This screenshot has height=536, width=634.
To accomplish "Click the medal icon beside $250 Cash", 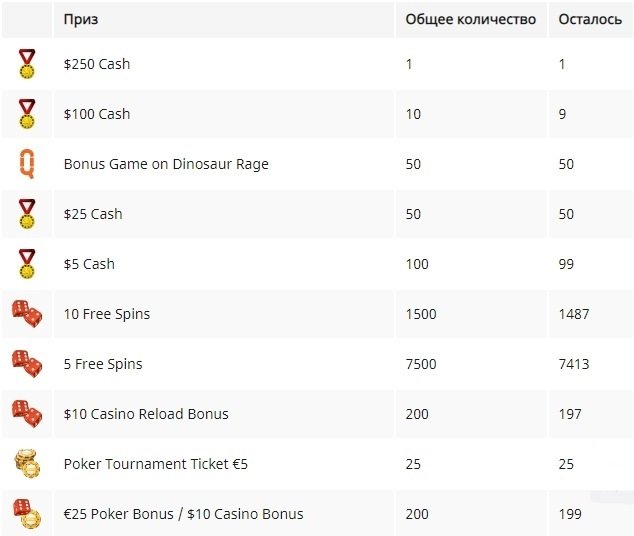I will 27,64.
